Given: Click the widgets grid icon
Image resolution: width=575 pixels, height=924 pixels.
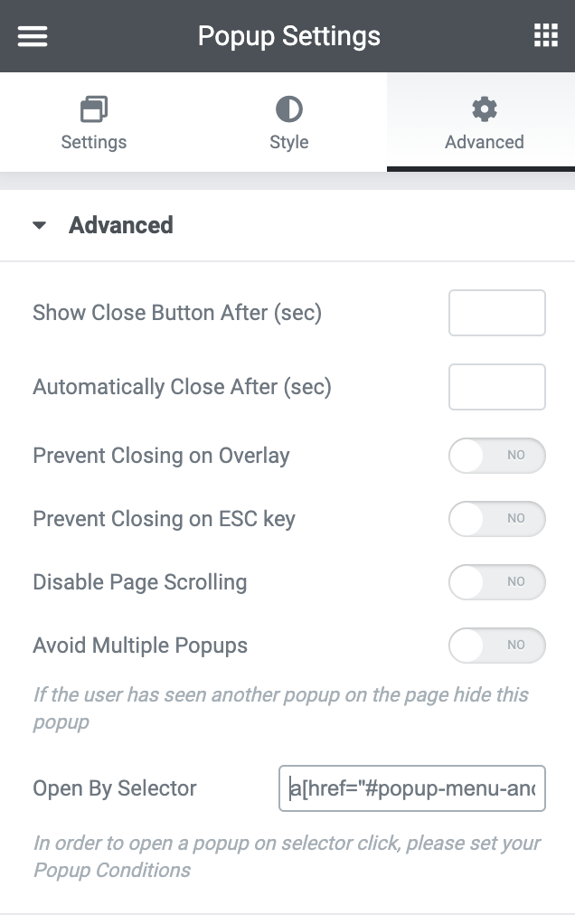Looking at the screenshot, I should (545, 36).
